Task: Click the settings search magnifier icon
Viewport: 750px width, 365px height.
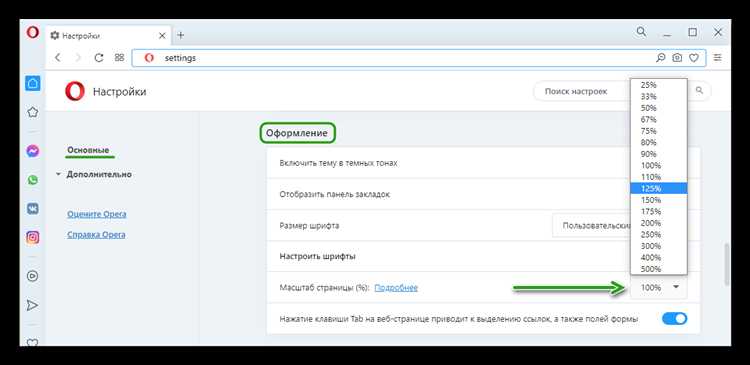Action: (699, 90)
